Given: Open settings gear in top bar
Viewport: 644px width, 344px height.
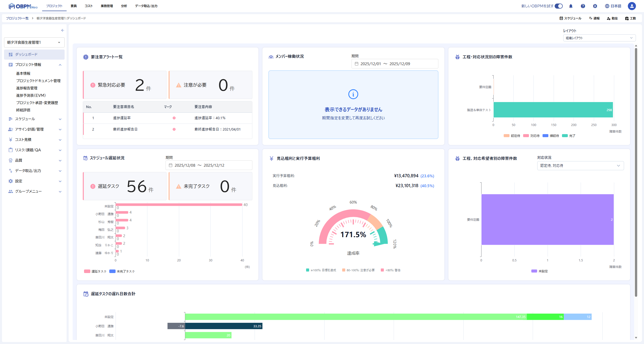Looking at the screenshot, I should click(595, 6).
